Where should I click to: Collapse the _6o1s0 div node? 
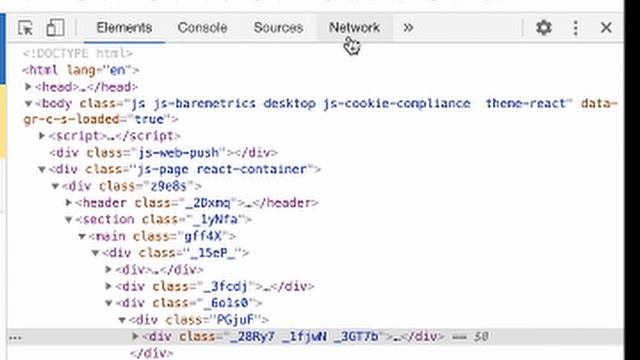[109, 303]
